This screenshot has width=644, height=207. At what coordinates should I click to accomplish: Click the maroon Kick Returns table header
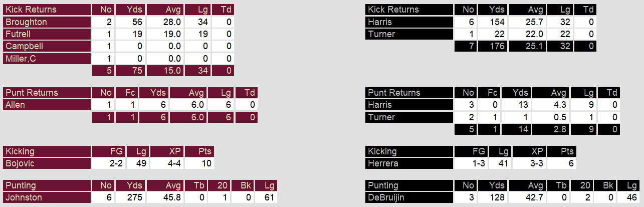[47, 10]
